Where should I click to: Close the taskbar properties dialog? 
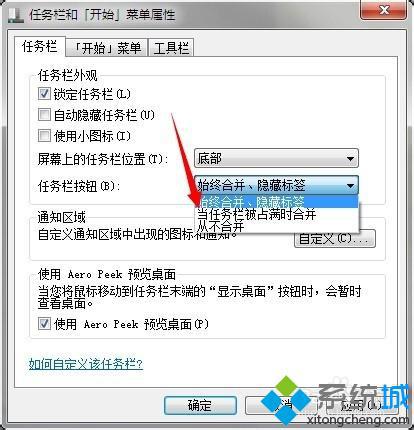pyautogui.click(x=383, y=9)
